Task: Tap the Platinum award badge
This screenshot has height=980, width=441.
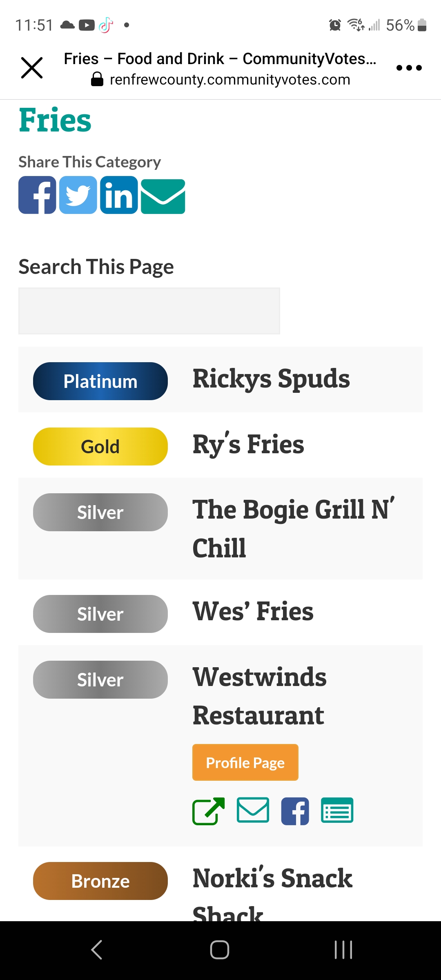Action: [100, 381]
